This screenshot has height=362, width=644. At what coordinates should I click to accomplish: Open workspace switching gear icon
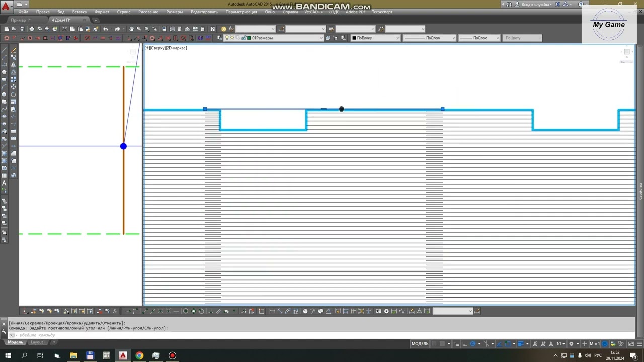571,344
